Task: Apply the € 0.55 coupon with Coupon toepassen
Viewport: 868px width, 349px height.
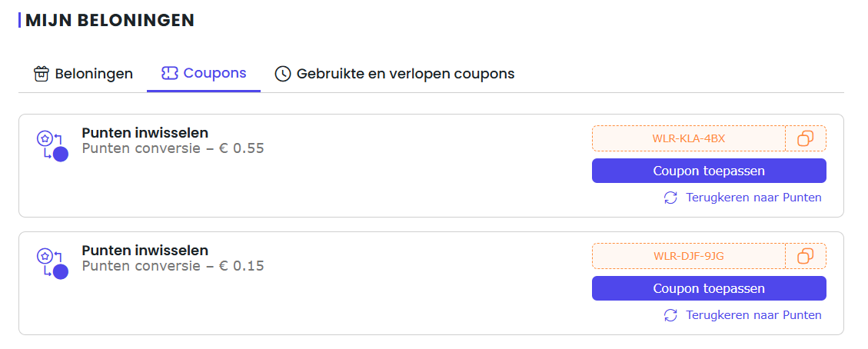Action: point(709,171)
